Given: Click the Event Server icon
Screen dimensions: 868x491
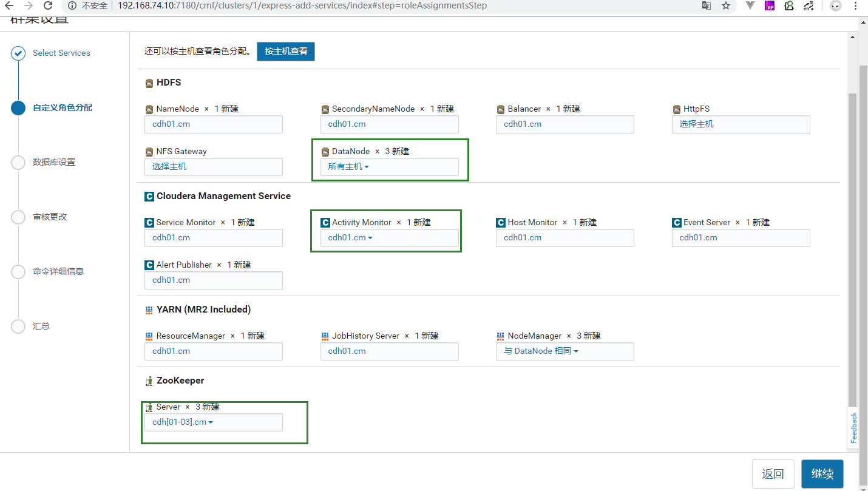Looking at the screenshot, I should click(677, 223).
